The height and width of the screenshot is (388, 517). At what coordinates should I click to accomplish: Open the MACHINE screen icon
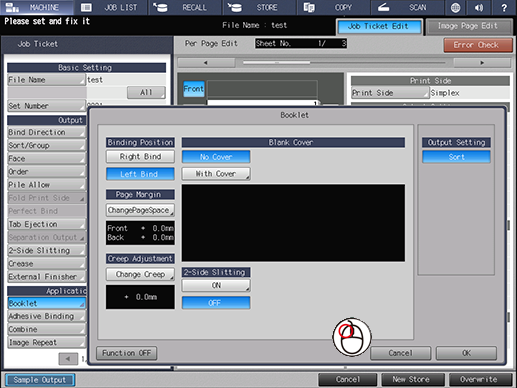[x=13, y=7]
